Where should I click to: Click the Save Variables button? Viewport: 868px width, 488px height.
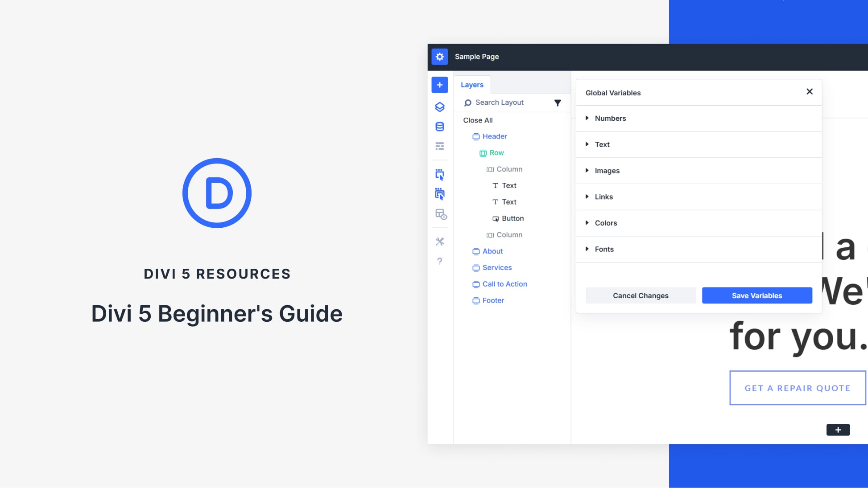(756, 295)
